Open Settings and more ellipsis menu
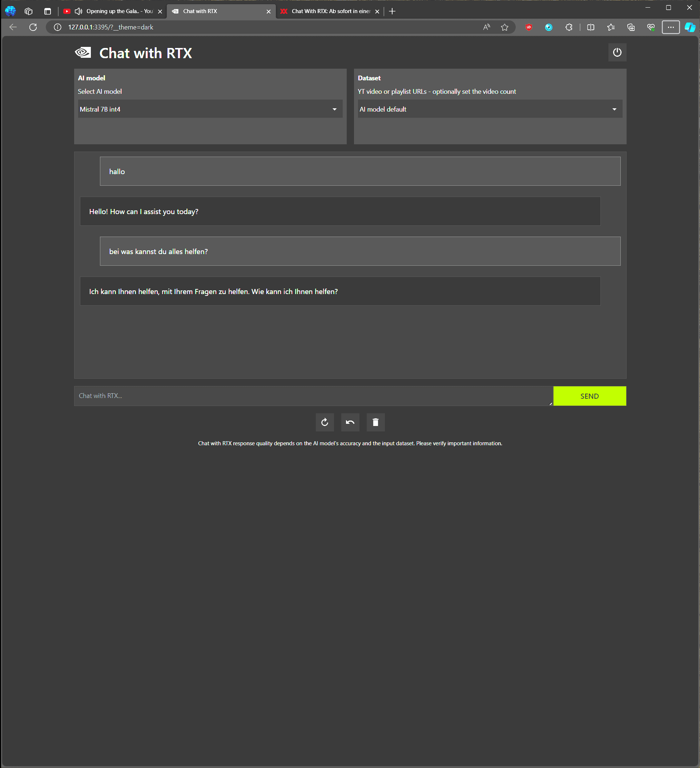This screenshot has width=700, height=768. coord(671,27)
